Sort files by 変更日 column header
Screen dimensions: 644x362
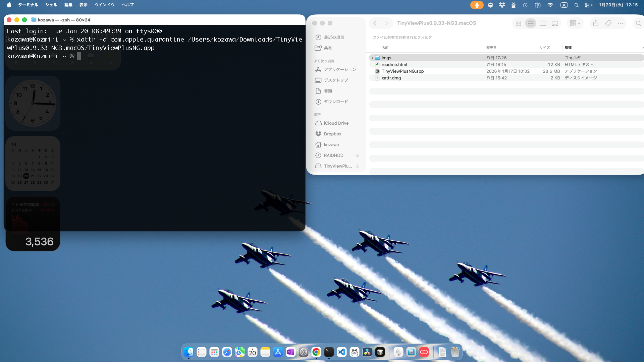[x=491, y=48]
